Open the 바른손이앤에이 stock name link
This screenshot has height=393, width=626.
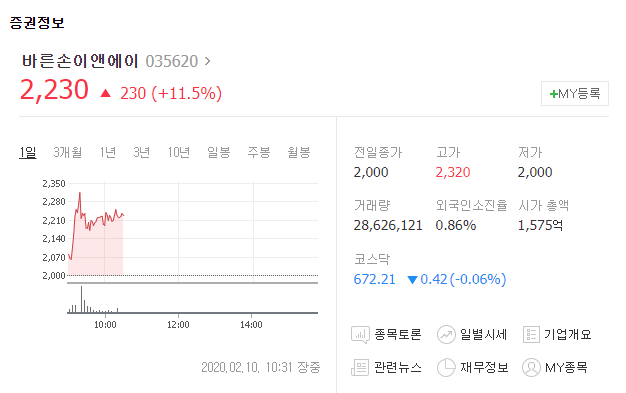(80, 61)
